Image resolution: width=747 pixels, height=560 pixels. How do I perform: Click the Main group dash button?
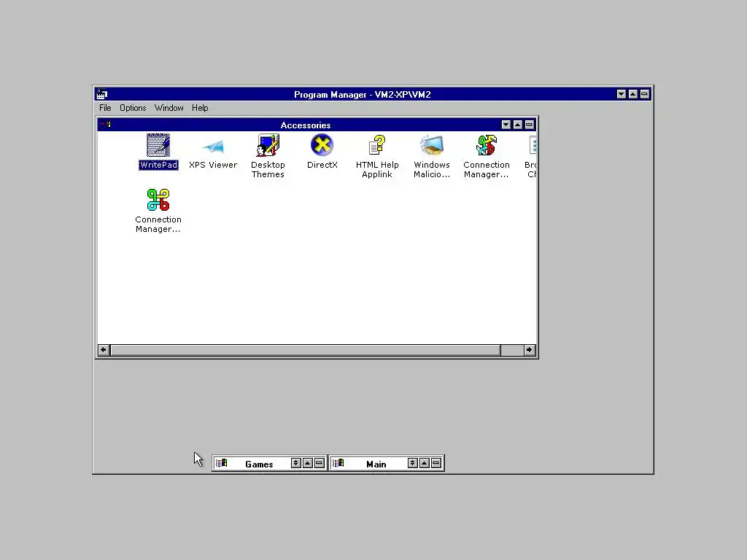(x=436, y=463)
